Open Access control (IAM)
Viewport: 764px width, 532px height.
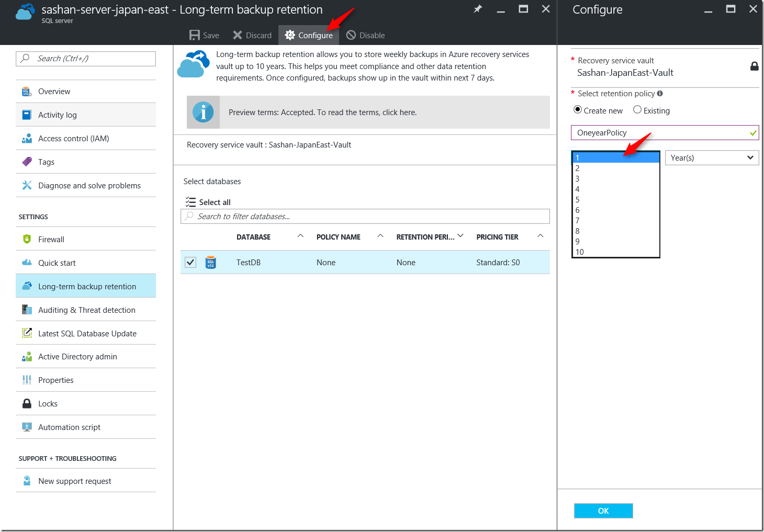[x=74, y=138]
